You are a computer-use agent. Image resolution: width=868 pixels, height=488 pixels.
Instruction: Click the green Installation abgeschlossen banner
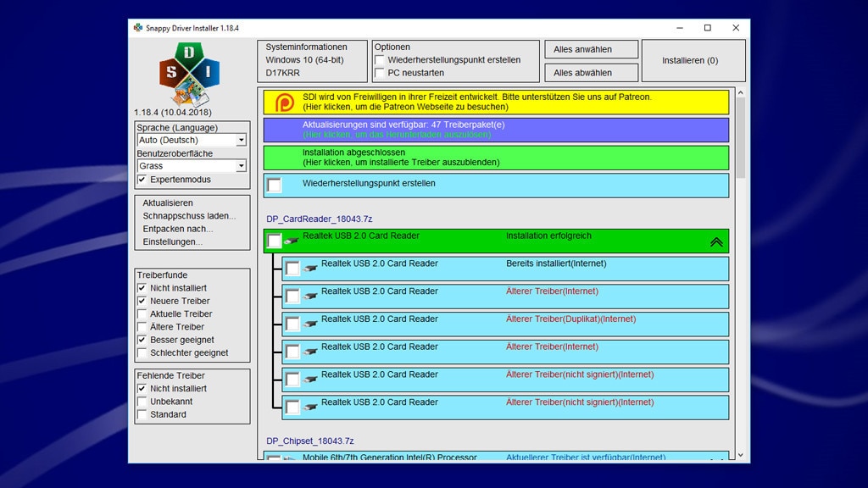(496, 157)
